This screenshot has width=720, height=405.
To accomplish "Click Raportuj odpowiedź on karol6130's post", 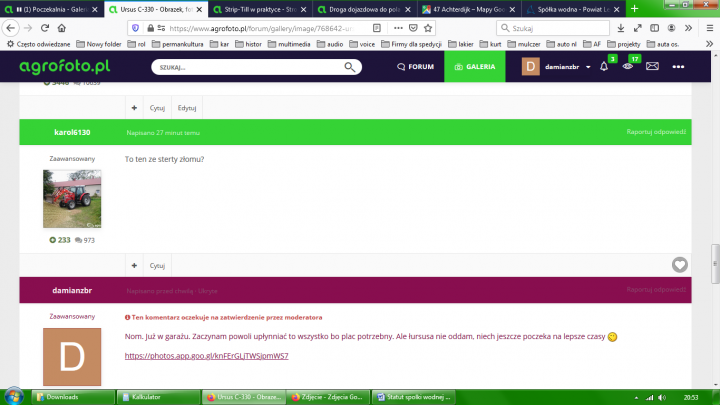I will point(655,132).
